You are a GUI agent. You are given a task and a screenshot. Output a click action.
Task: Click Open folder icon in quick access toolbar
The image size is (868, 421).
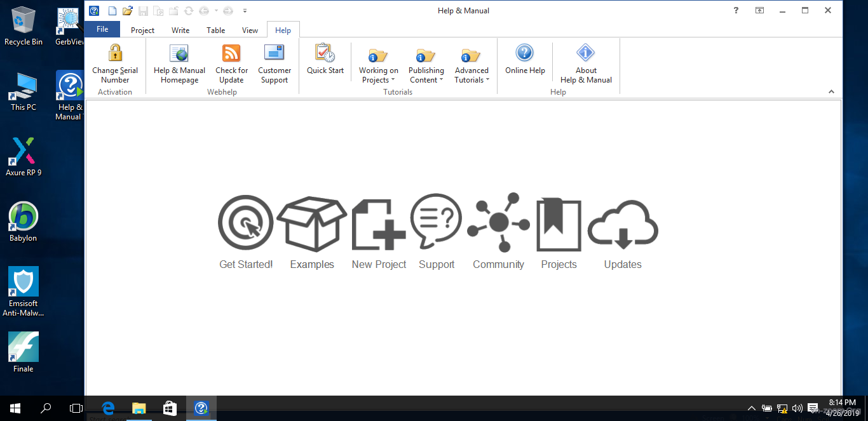tap(128, 11)
